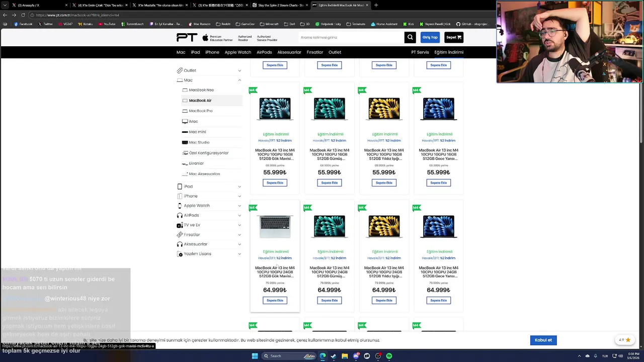Expand the Aksesuarlar sidebar category
644x362 pixels.
[x=239, y=244]
